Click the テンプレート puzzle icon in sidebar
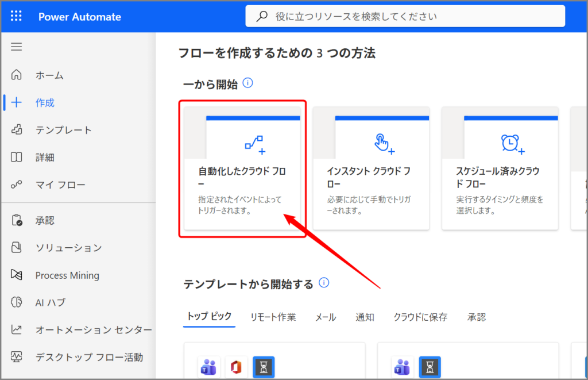The image size is (588, 380). [x=17, y=130]
